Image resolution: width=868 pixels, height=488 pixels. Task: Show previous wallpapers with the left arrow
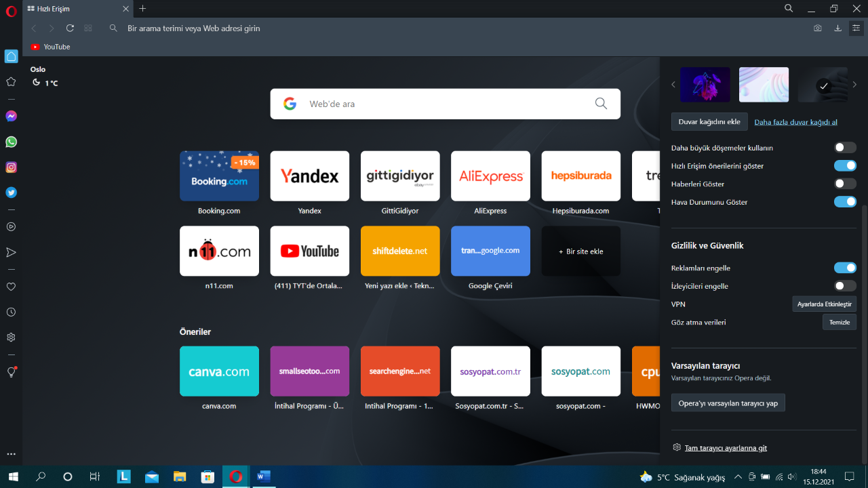[x=673, y=85]
